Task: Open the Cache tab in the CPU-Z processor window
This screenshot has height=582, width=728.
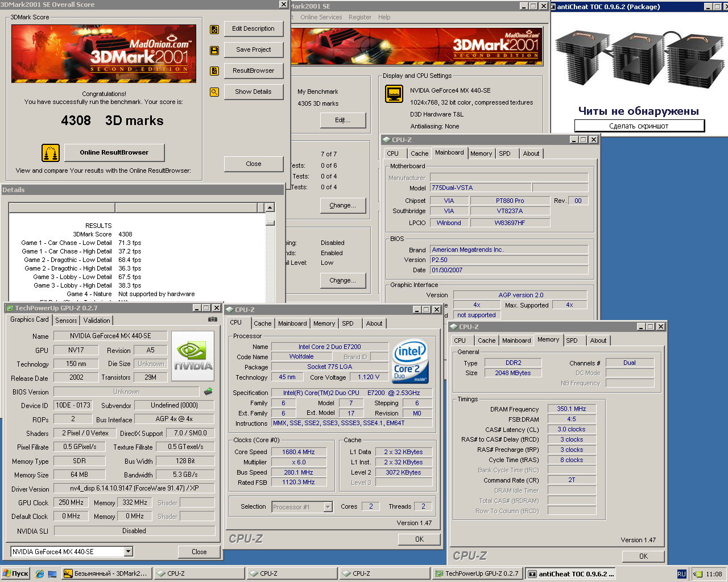Action: coord(262,323)
